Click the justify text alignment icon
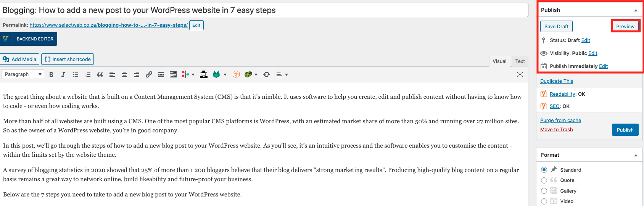This screenshot has height=206, width=644. click(279, 74)
